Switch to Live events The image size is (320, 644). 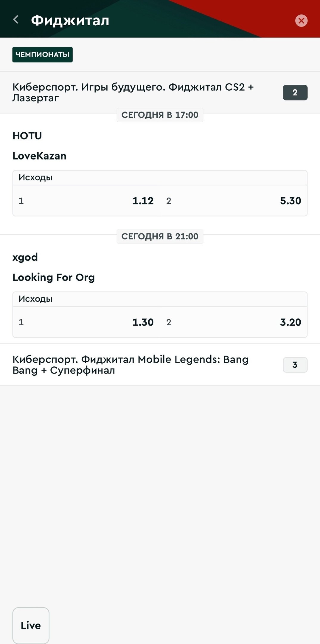[31, 625]
